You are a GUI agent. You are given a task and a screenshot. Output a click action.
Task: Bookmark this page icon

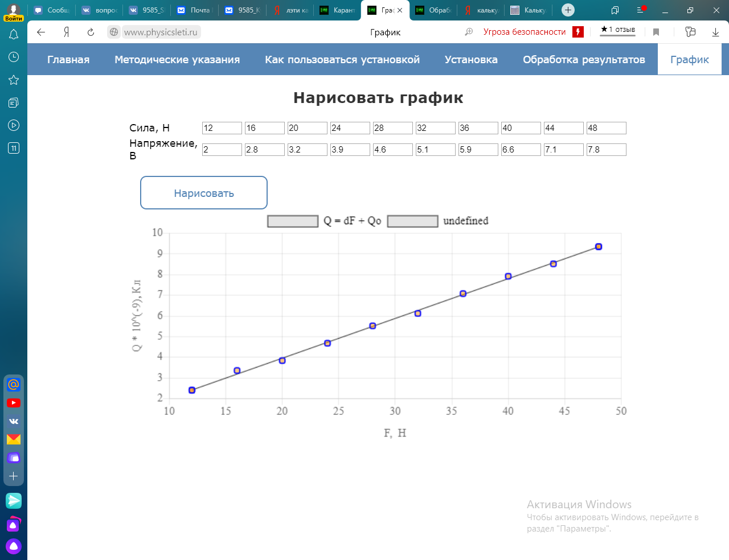[x=656, y=32]
